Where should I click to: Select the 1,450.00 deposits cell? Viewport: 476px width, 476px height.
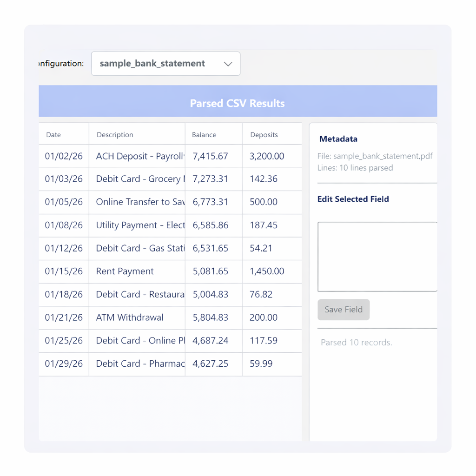(x=267, y=271)
